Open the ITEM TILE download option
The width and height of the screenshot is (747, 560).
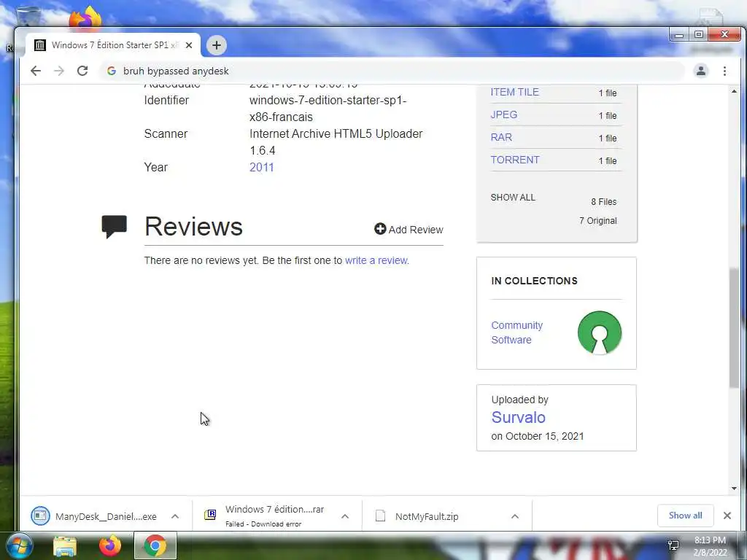(x=514, y=92)
